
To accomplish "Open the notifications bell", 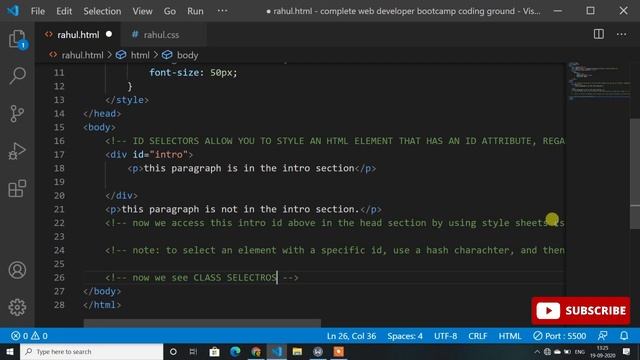I will point(624,336).
